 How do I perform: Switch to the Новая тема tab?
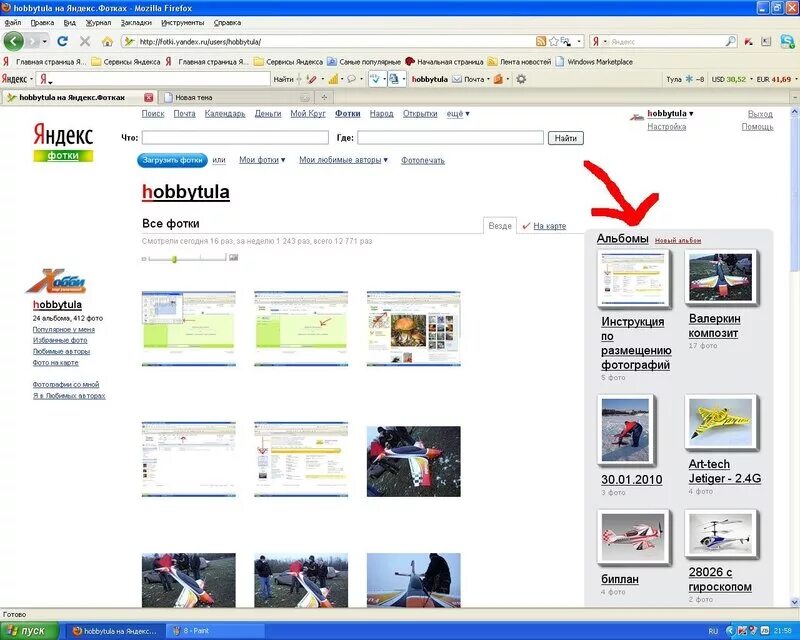tap(235, 97)
